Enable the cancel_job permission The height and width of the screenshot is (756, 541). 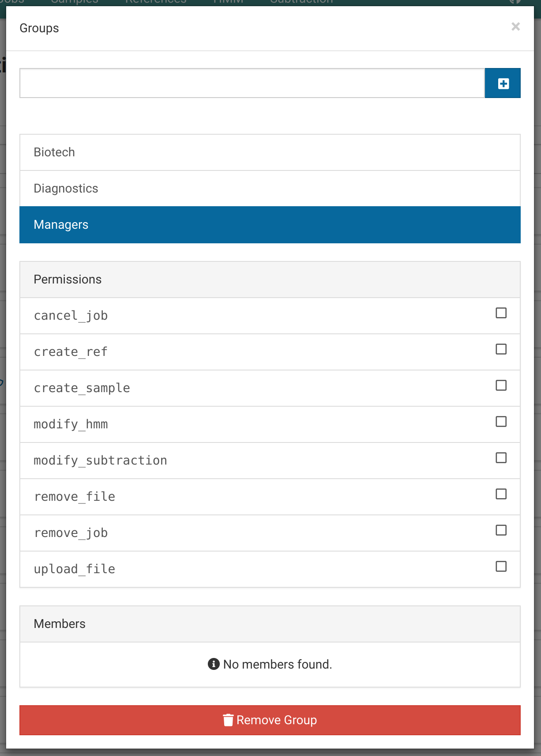pos(500,313)
